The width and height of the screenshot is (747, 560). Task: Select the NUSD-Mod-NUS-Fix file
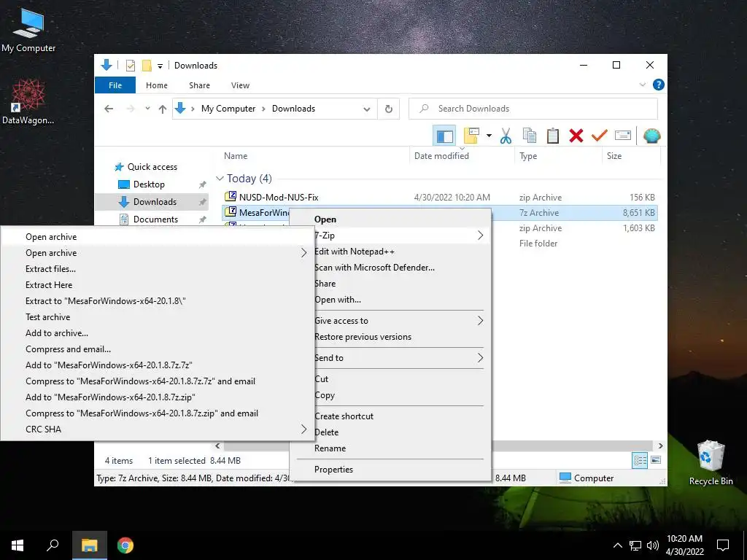pyautogui.click(x=279, y=197)
